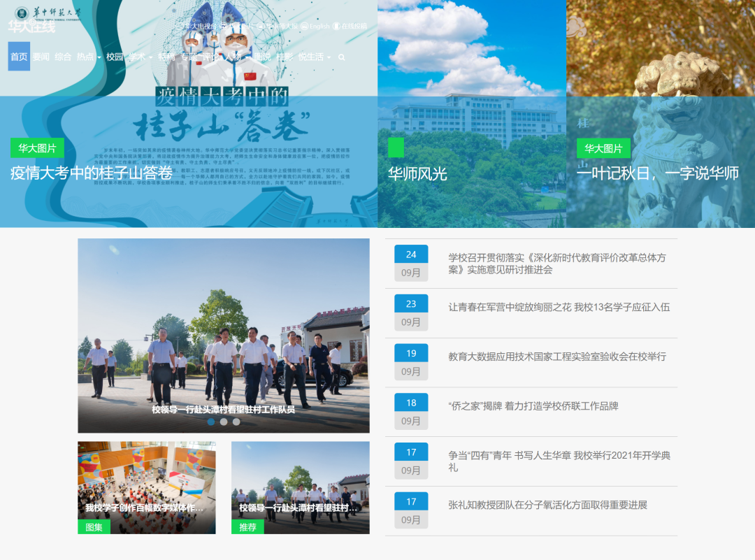Image resolution: width=755 pixels, height=560 pixels.
Task: Open the 疫情大考中的桂子山答卷 banner headline
Action: click(92, 173)
